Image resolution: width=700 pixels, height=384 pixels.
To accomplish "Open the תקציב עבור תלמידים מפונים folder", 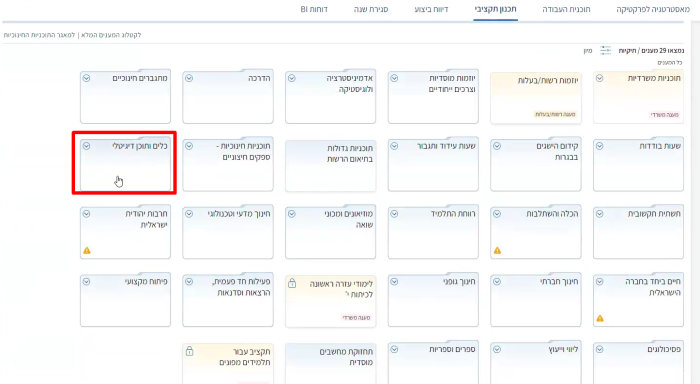I will pos(228,363).
